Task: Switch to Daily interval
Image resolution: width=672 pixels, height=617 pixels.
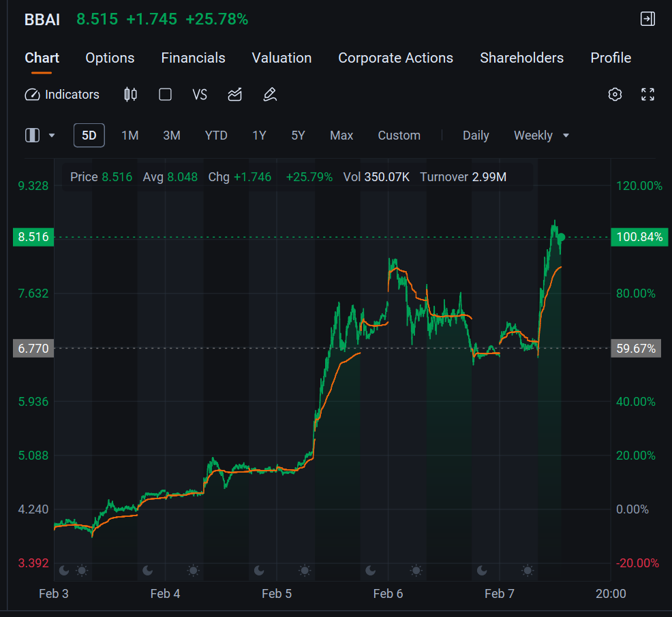Action: 476,136
